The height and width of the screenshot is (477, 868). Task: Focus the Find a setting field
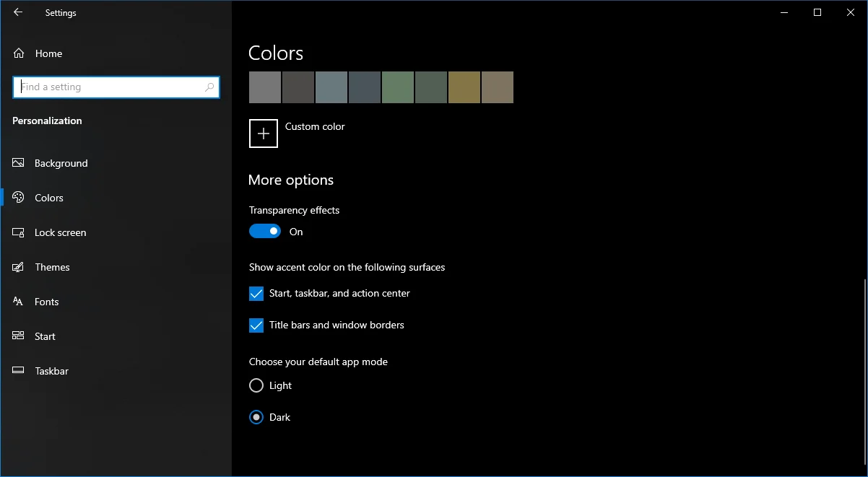[x=108, y=87]
